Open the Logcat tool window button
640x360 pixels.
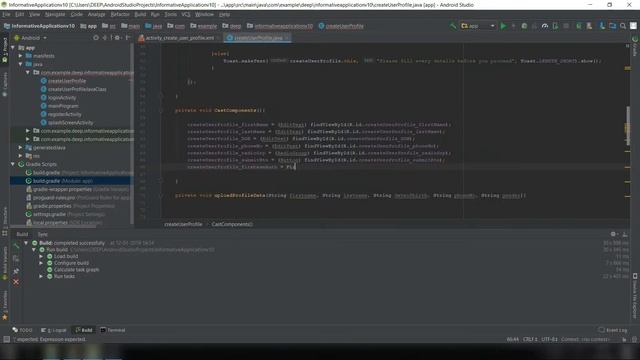click(53, 330)
